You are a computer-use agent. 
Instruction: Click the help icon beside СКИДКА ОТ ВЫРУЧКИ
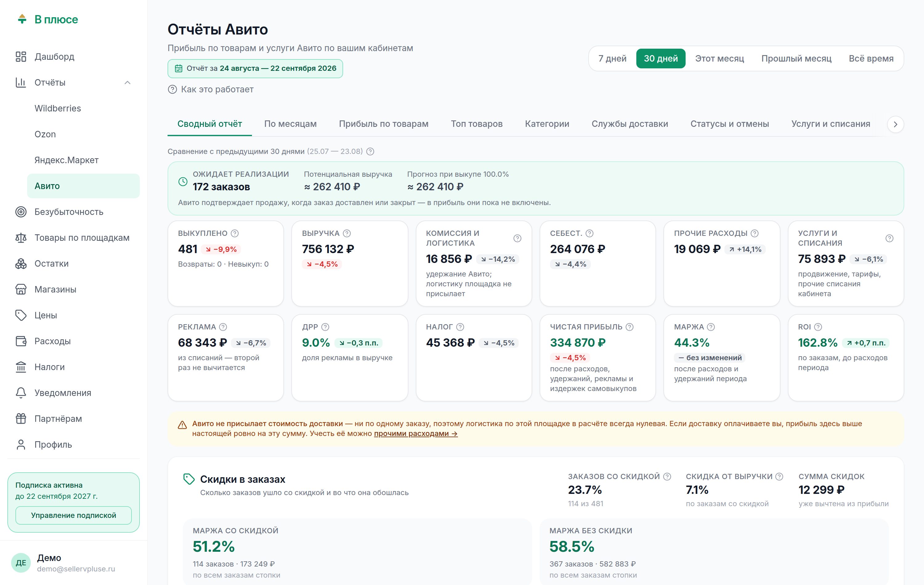tap(779, 476)
